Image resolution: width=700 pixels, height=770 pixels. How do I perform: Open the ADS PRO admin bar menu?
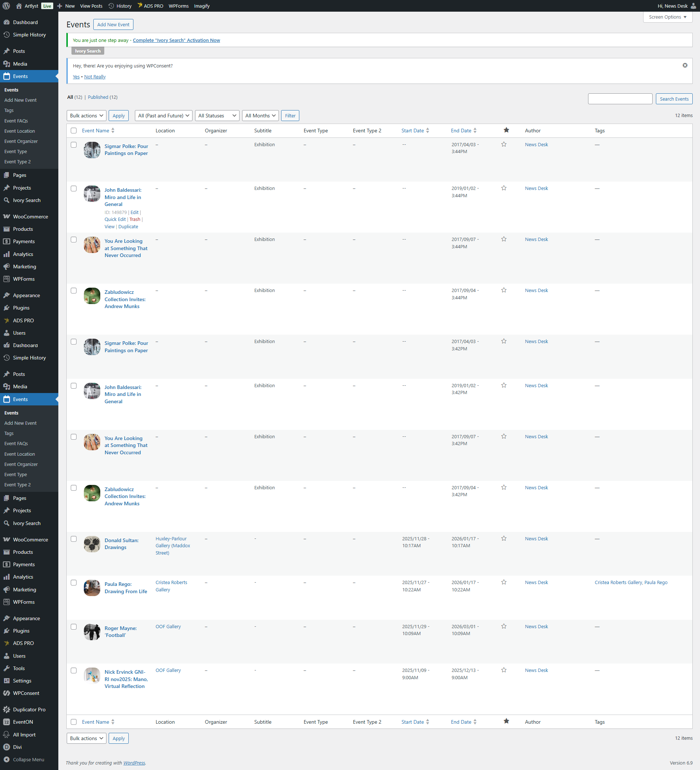coord(150,6)
